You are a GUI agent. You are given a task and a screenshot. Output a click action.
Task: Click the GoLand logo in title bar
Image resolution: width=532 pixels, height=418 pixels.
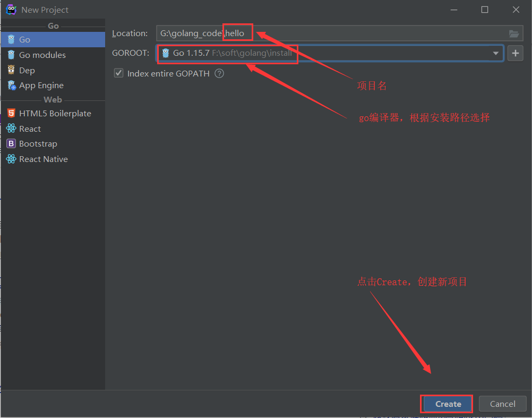point(11,10)
